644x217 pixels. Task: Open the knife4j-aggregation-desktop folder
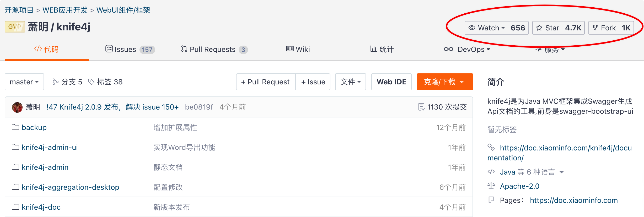(70, 187)
